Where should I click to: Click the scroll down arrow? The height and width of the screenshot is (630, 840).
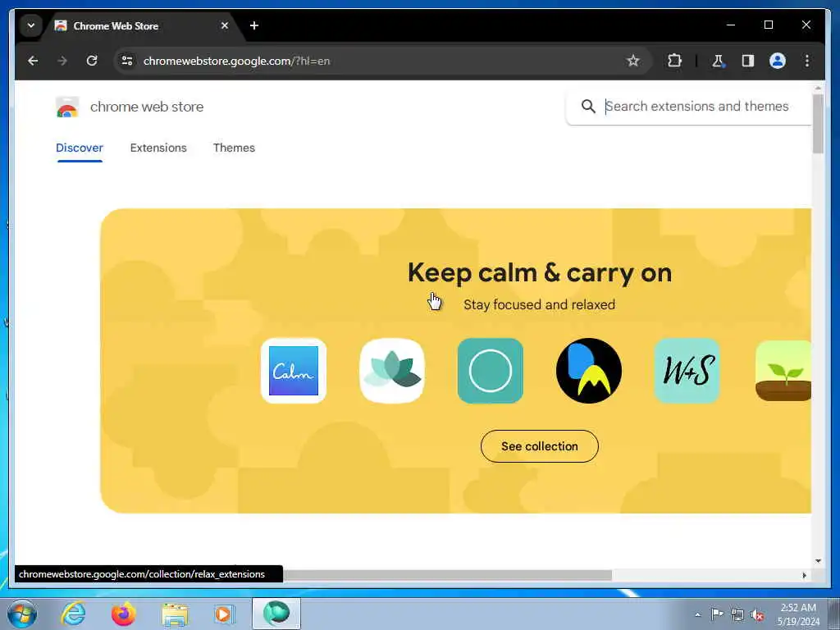(818, 561)
